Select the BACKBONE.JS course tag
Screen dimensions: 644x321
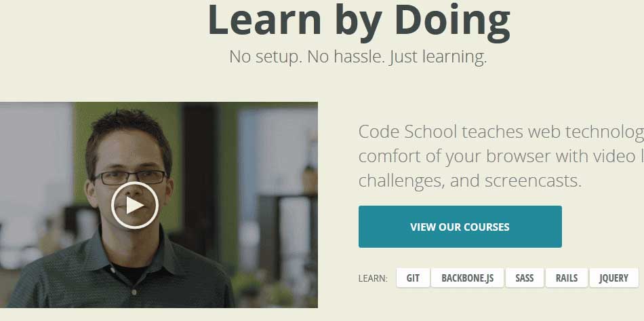click(x=467, y=278)
